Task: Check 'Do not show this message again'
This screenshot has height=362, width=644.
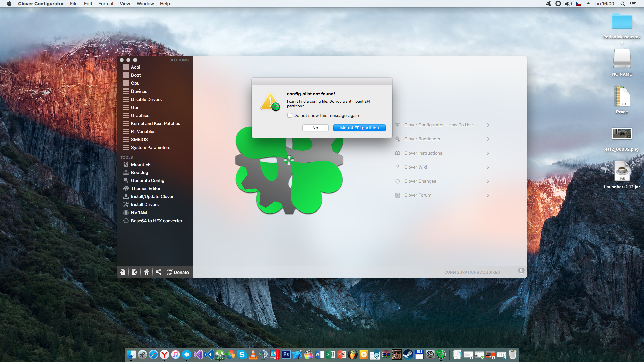Action: pyautogui.click(x=290, y=115)
